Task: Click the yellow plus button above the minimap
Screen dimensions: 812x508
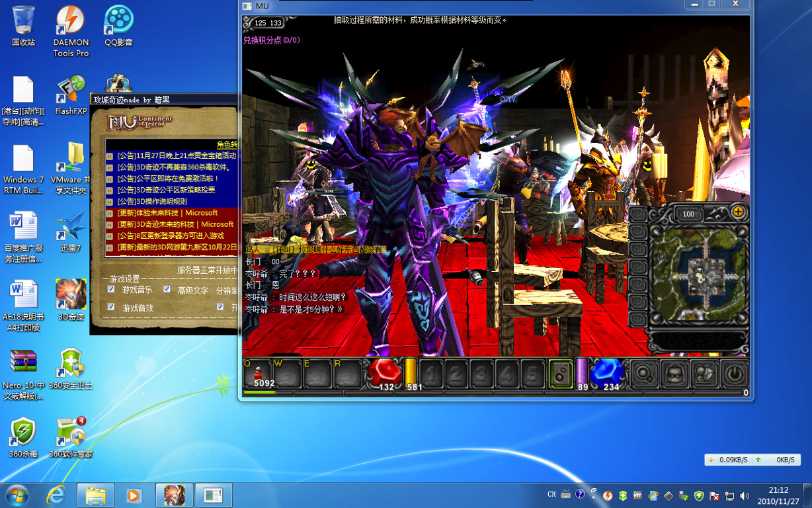Action: point(738,212)
